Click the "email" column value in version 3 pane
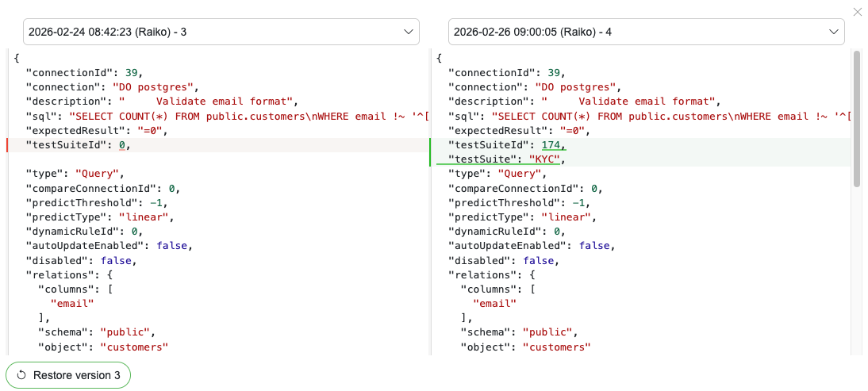The image size is (868, 391). (x=72, y=303)
